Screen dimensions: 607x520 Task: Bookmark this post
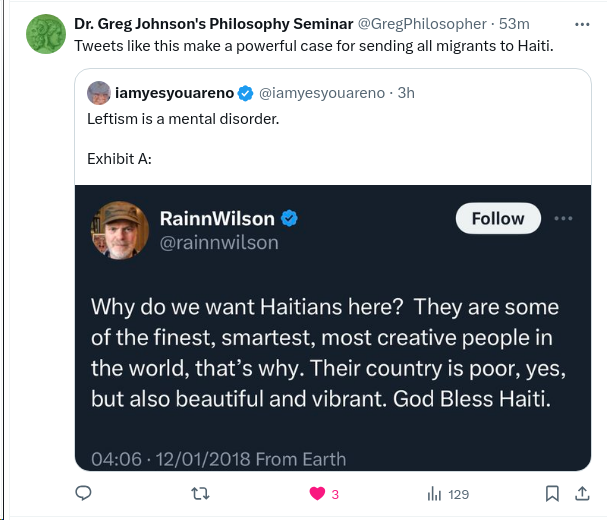(552, 493)
